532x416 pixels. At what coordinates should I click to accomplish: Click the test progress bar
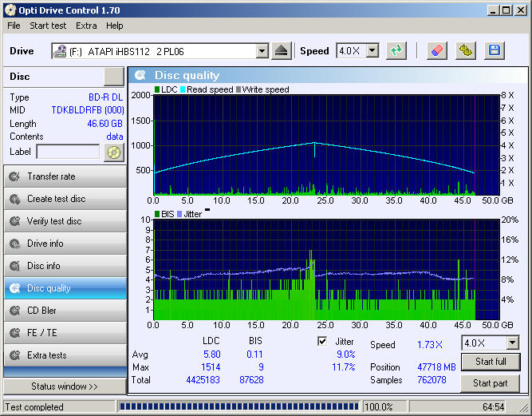tap(238, 406)
